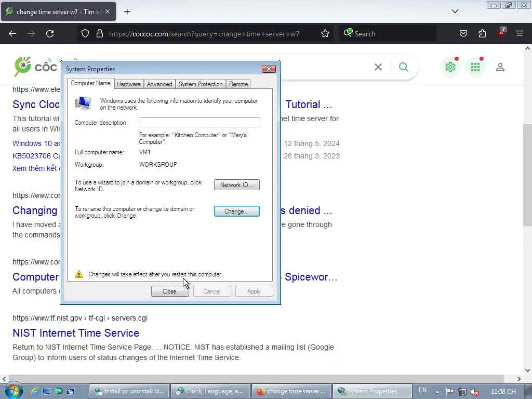Image resolution: width=532 pixels, height=399 pixels.
Task: Reload the page with the refresh icon
Action: point(50,34)
